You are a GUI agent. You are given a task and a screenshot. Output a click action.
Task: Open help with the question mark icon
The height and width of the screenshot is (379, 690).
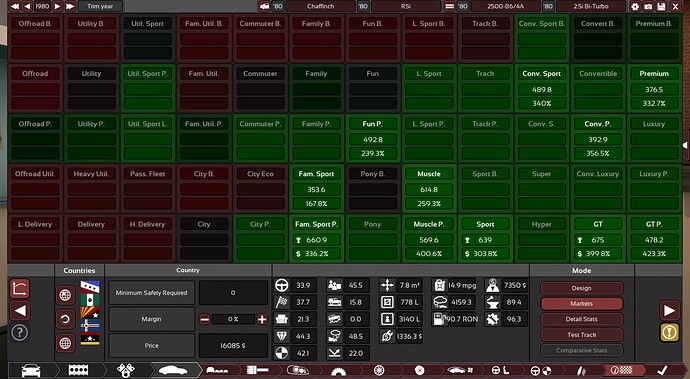[20, 332]
